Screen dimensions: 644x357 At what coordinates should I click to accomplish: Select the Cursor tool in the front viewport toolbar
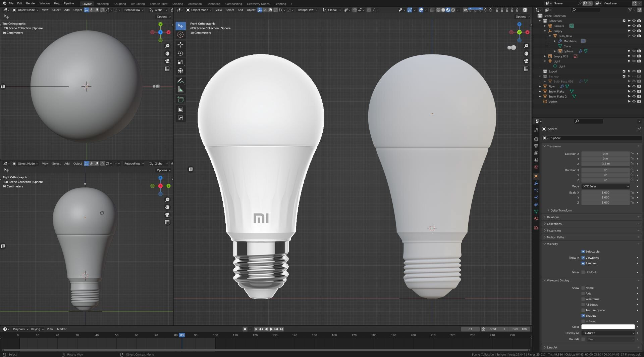180,35
